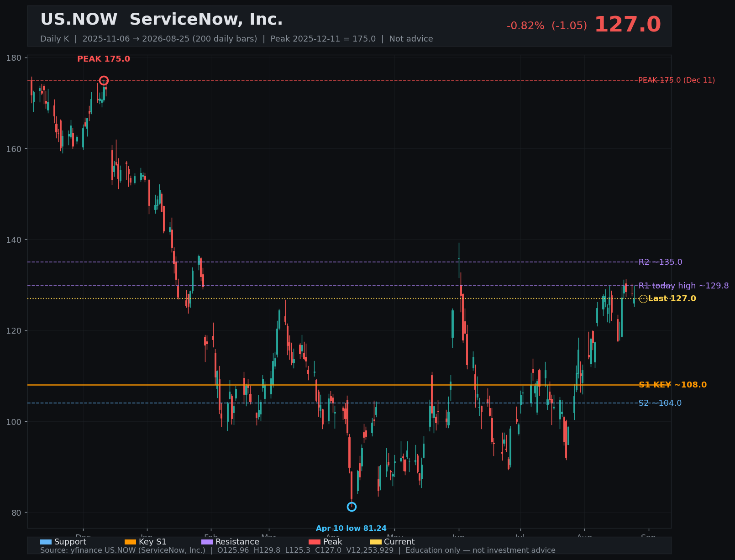Select the yellow Current legend swatch
The width and height of the screenshot is (735, 560).
click(375, 542)
